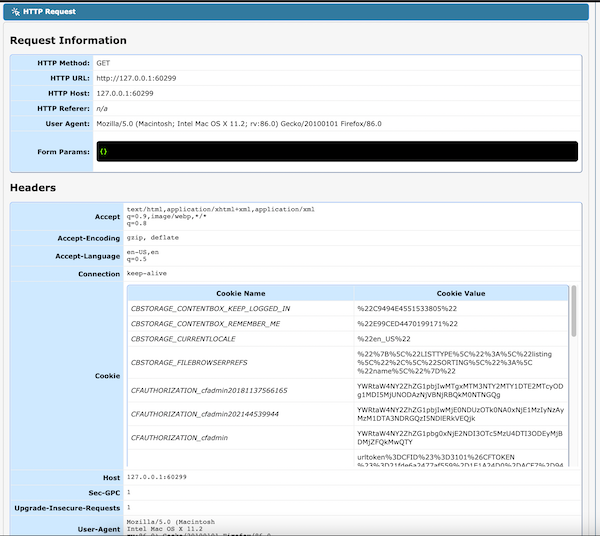The width and height of the screenshot is (600, 536).
Task: Click the HTTP Referer label
Action: (63, 109)
